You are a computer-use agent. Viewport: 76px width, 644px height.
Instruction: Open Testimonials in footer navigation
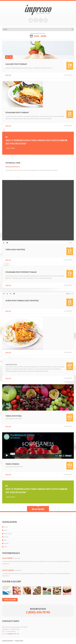[x=8, y=534]
